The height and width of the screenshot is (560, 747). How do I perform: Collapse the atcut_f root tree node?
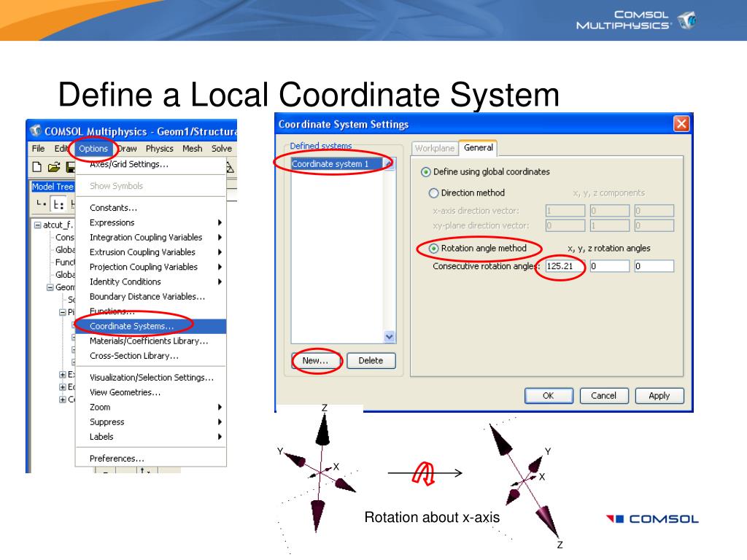[37, 225]
